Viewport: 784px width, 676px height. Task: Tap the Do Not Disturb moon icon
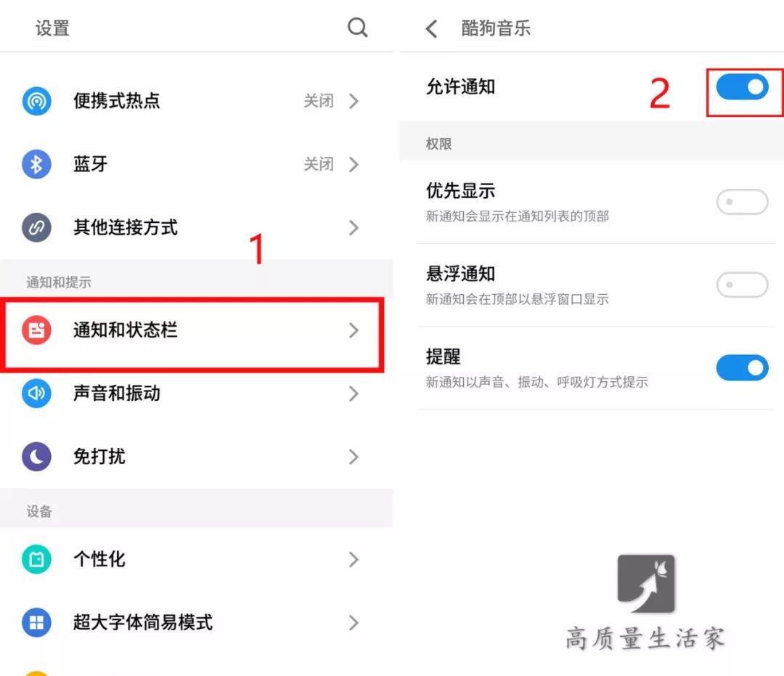pos(36,457)
